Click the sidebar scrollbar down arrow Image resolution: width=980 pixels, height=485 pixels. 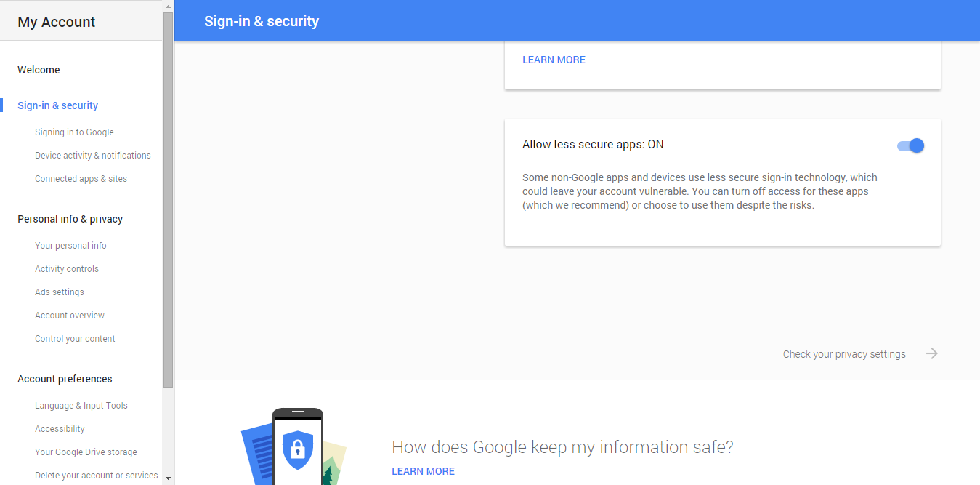tap(169, 478)
